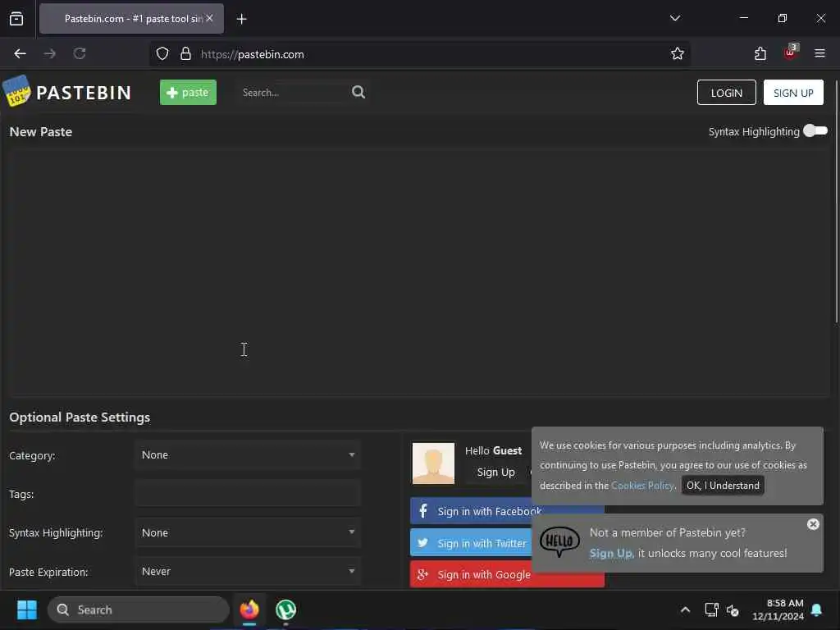
Task: Toggle the Syntax Highlighting switch
Action: pos(815,130)
